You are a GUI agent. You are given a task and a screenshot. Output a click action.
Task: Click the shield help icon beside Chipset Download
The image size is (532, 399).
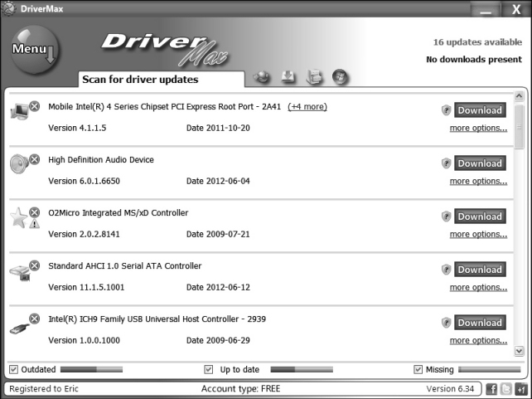(446, 110)
